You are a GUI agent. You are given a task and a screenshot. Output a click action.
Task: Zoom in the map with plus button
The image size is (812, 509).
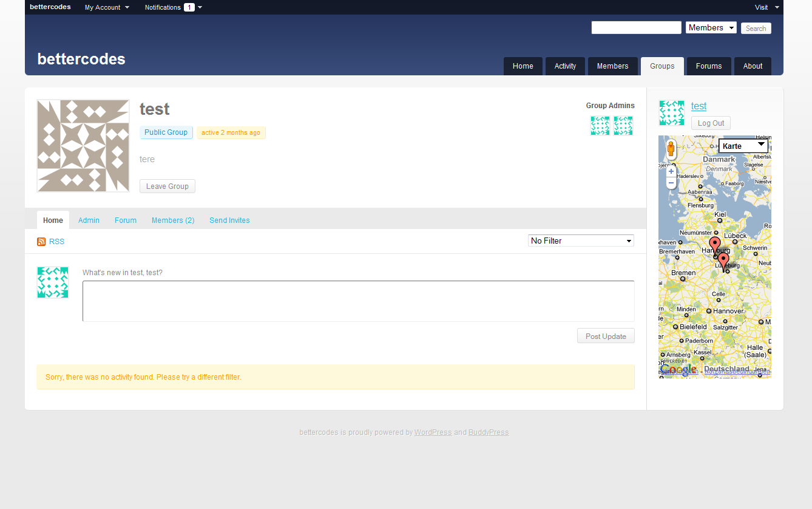(671, 171)
